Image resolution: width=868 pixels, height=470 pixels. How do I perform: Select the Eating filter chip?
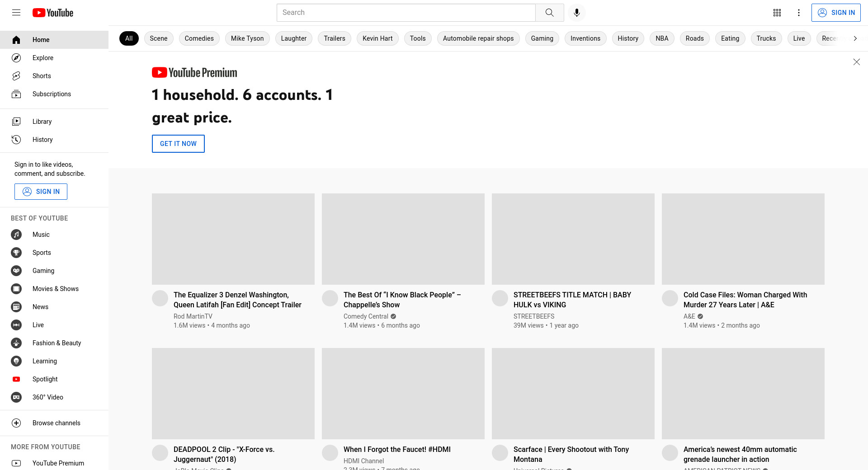point(730,38)
